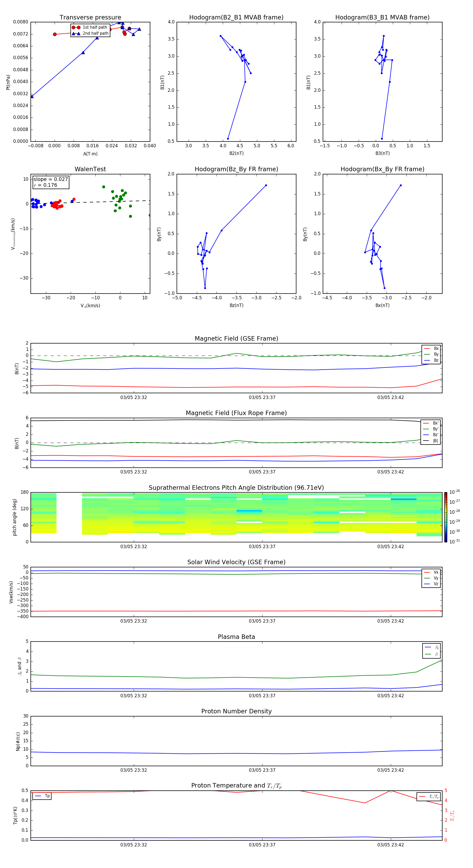Click the 'A(T·m)' x-axis label

pos(90,154)
